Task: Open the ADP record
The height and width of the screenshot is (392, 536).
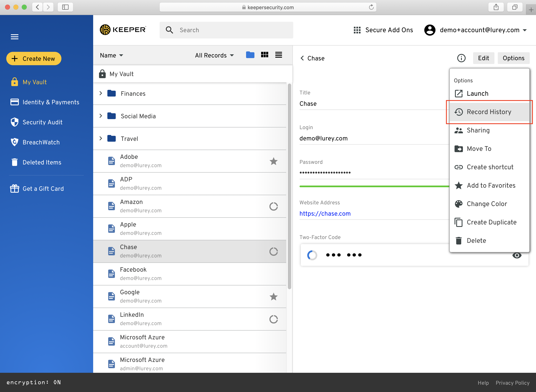Action: (190, 183)
